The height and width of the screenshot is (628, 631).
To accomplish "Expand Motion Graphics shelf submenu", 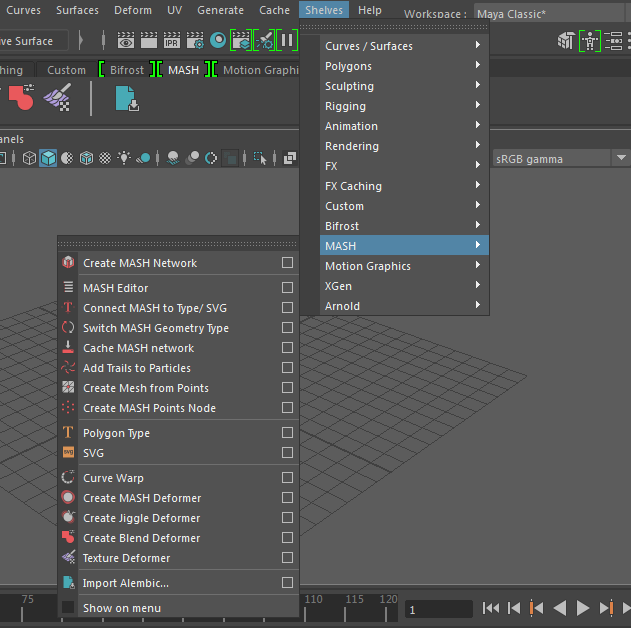I will pyautogui.click(x=404, y=266).
